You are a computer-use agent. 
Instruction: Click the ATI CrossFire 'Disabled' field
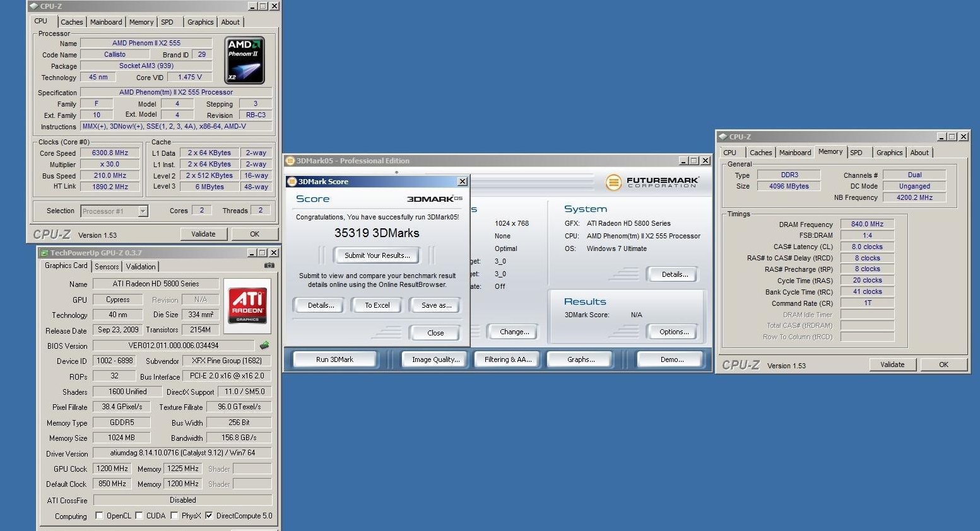pos(182,500)
